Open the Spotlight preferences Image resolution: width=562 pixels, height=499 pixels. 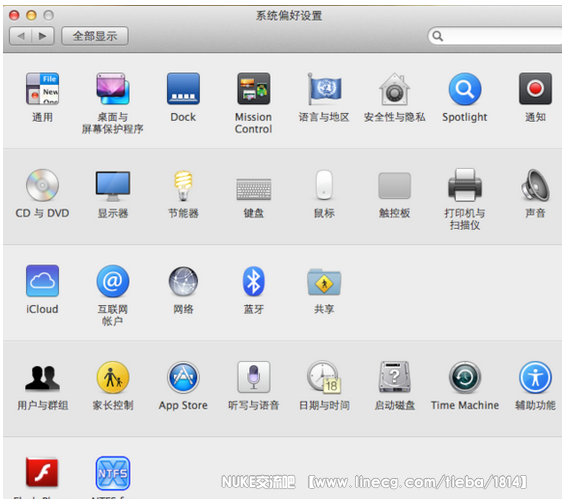point(465,89)
